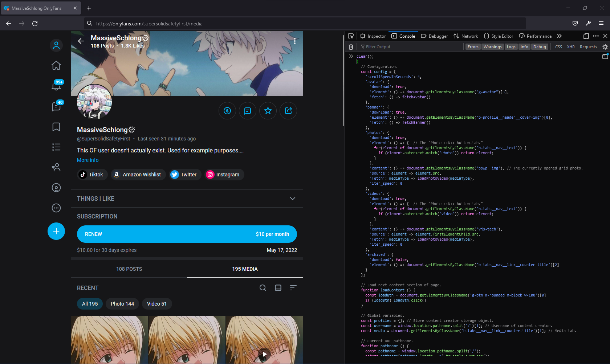
Task: Show more devtools tabs chevron
Action: (559, 36)
